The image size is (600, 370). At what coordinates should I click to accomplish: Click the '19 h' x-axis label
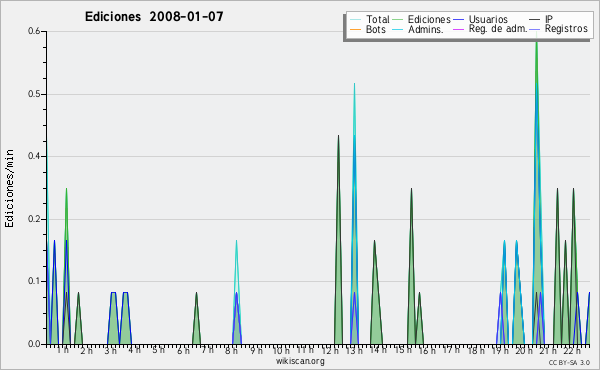click(500, 351)
